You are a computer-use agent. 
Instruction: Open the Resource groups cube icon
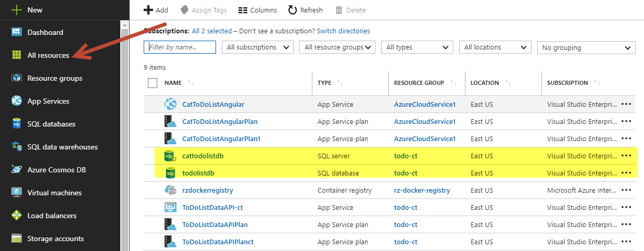pos(18,78)
